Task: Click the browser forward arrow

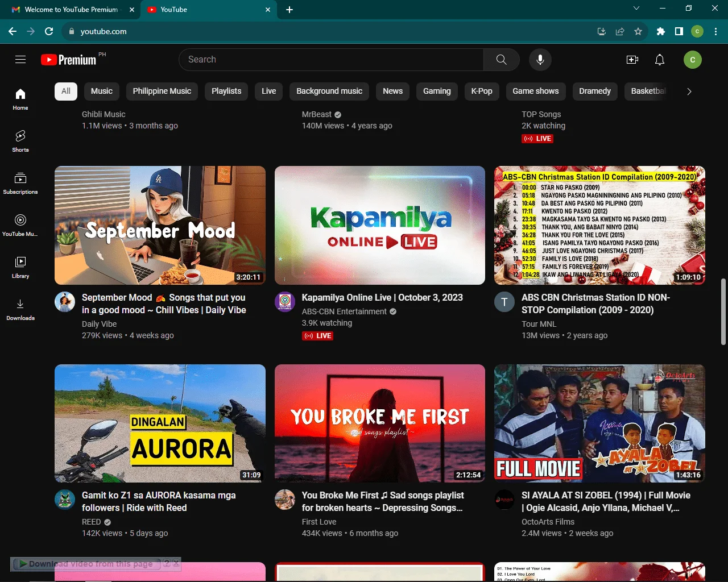Action: click(x=31, y=31)
